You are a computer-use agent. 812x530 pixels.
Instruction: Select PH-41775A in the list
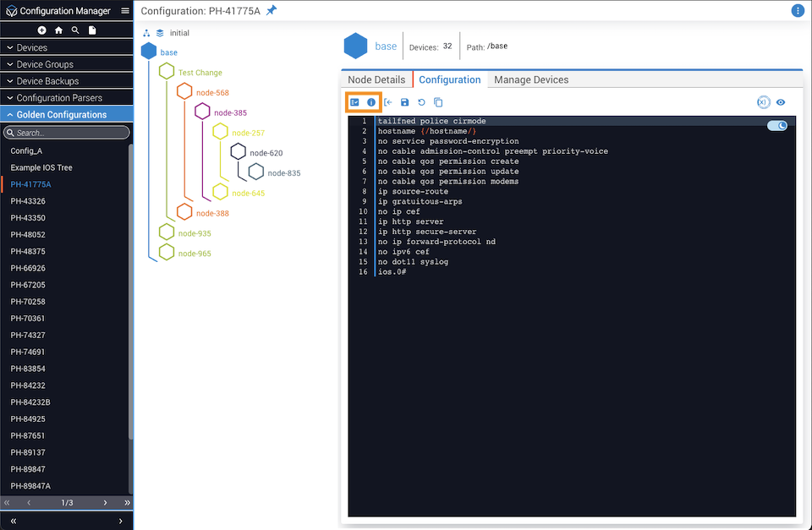click(x=30, y=184)
